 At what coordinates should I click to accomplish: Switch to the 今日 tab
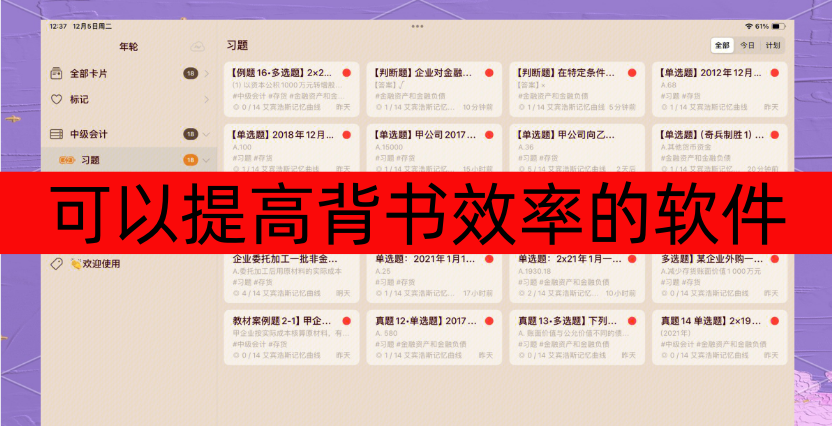pos(747,46)
